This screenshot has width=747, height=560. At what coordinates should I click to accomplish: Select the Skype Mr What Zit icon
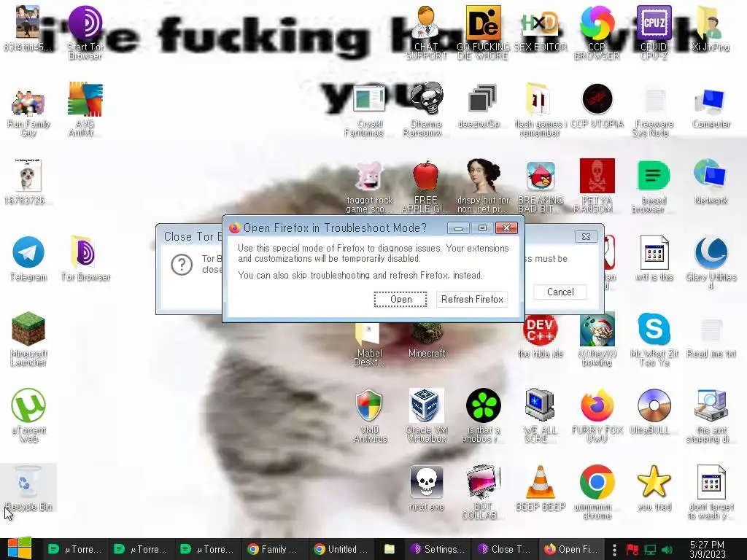click(x=654, y=339)
